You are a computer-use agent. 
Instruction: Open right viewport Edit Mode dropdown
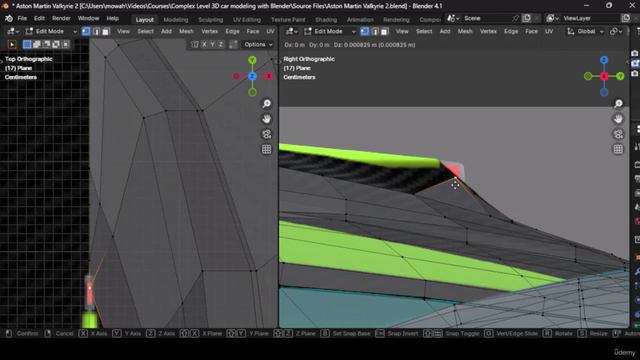tap(329, 31)
